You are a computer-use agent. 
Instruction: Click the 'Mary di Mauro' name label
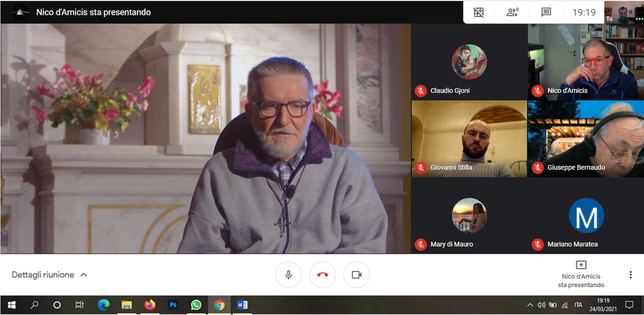coord(451,244)
